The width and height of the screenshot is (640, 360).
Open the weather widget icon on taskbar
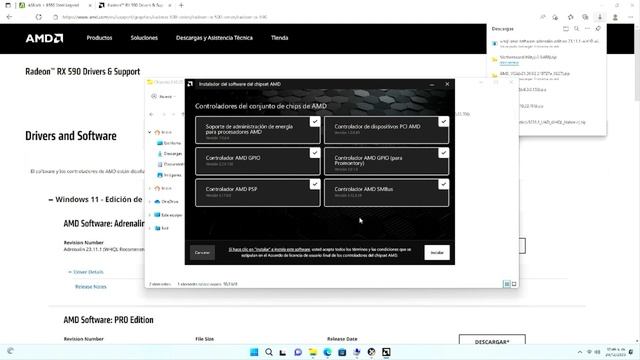[x=10, y=351]
